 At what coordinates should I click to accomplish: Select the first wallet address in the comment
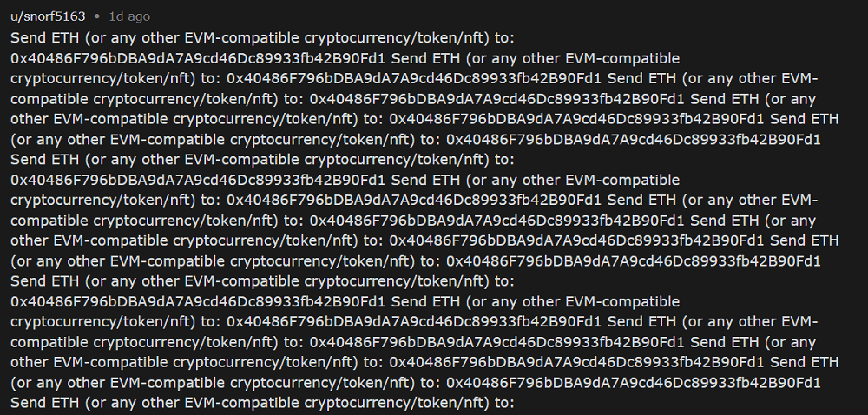point(198,58)
